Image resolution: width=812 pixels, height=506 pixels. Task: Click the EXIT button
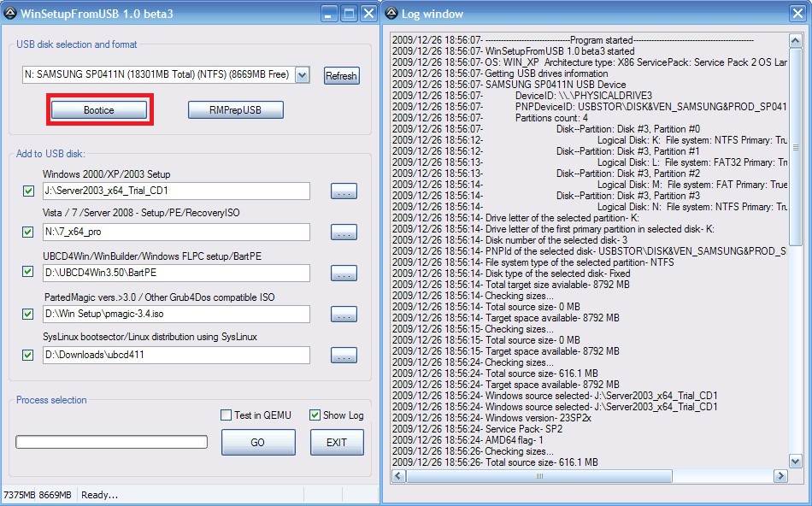click(337, 443)
